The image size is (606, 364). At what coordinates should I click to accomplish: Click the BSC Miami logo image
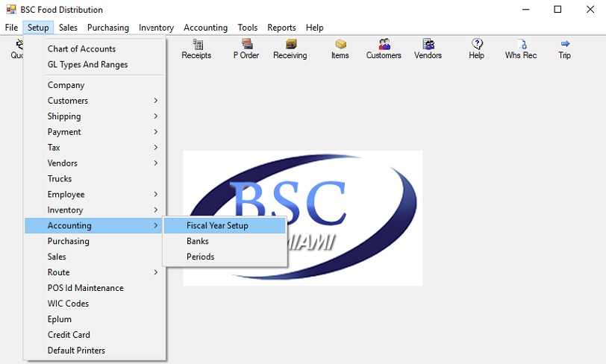coord(303,219)
